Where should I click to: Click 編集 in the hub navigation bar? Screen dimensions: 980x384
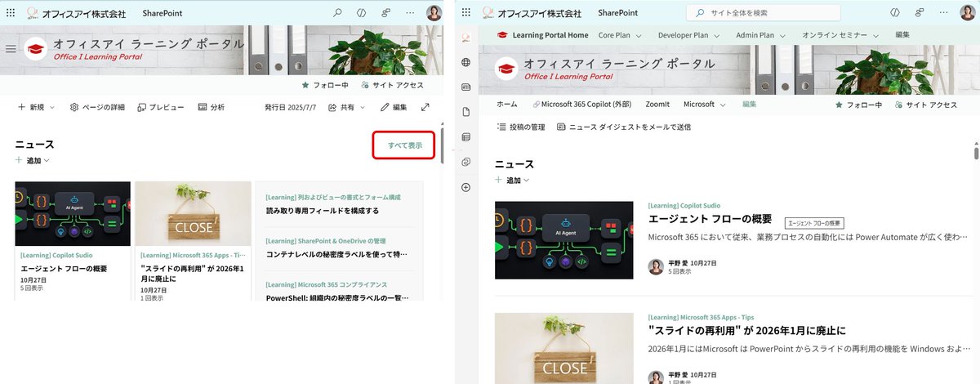(902, 35)
